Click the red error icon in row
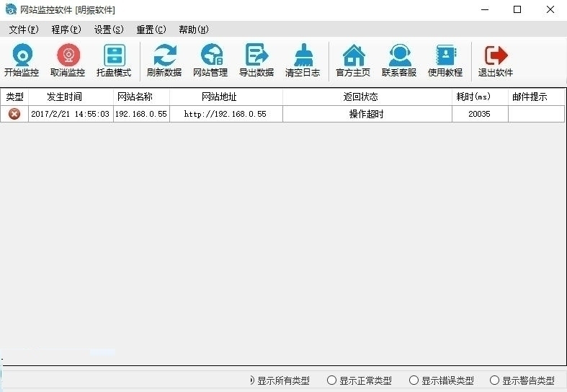567x392 pixels. point(14,114)
